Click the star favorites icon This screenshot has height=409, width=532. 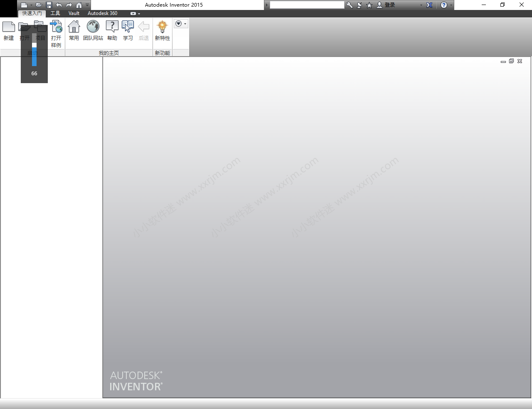[369, 5]
